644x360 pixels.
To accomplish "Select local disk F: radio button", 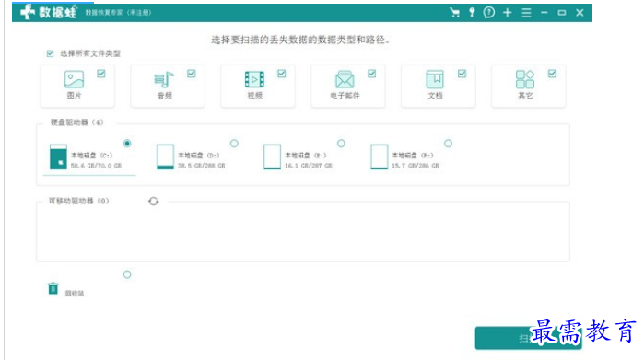I will coord(448,144).
